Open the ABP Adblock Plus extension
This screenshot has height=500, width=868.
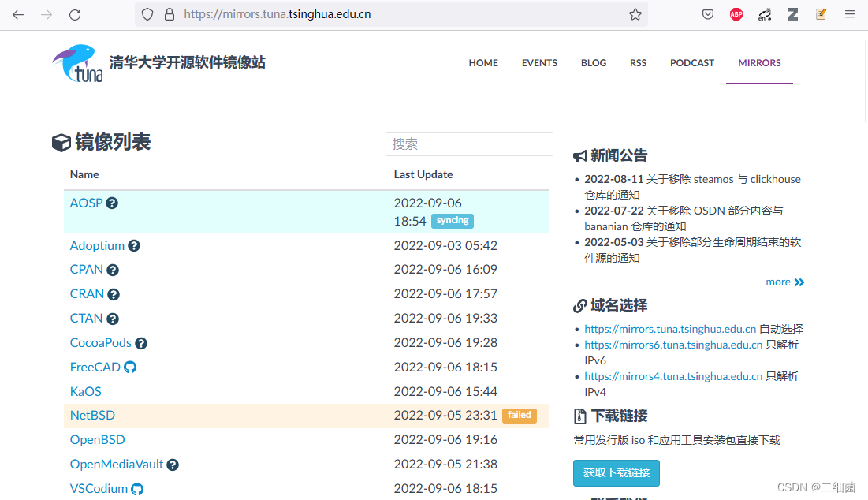point(736,14)
